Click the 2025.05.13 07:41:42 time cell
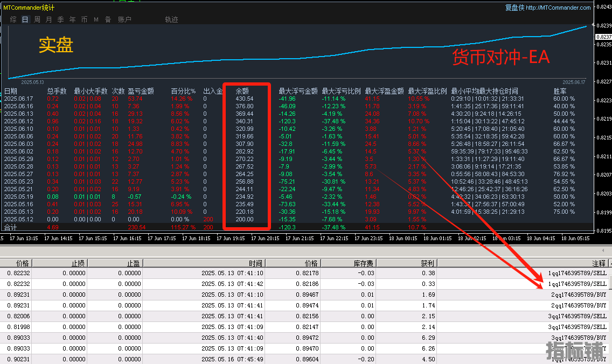 (232, 284)
